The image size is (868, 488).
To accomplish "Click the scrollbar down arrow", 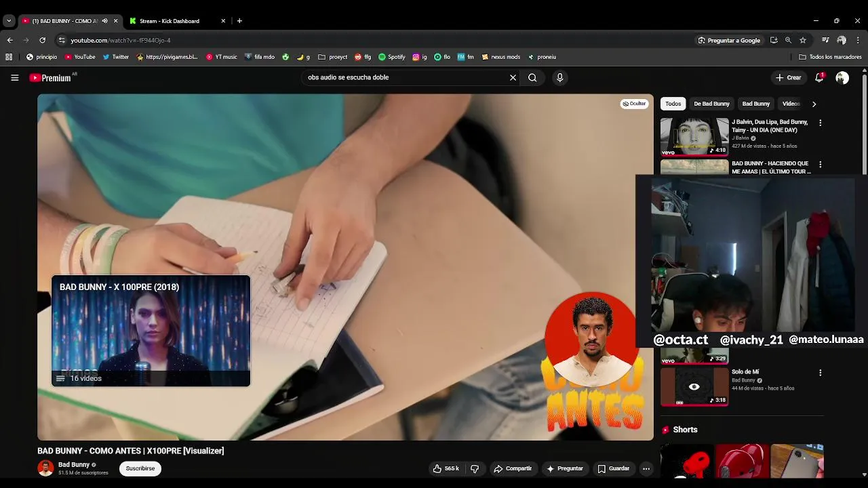I will (865, 475).
